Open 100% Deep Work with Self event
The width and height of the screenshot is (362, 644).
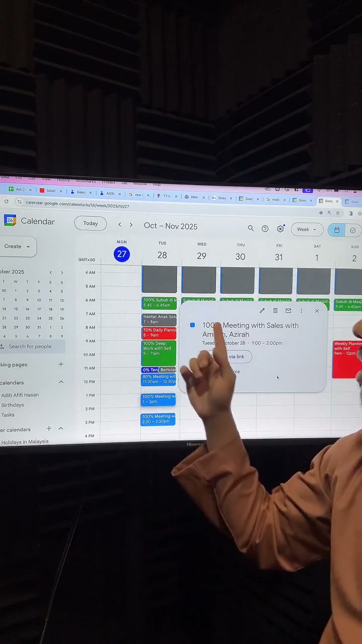[x=159, y=353]
